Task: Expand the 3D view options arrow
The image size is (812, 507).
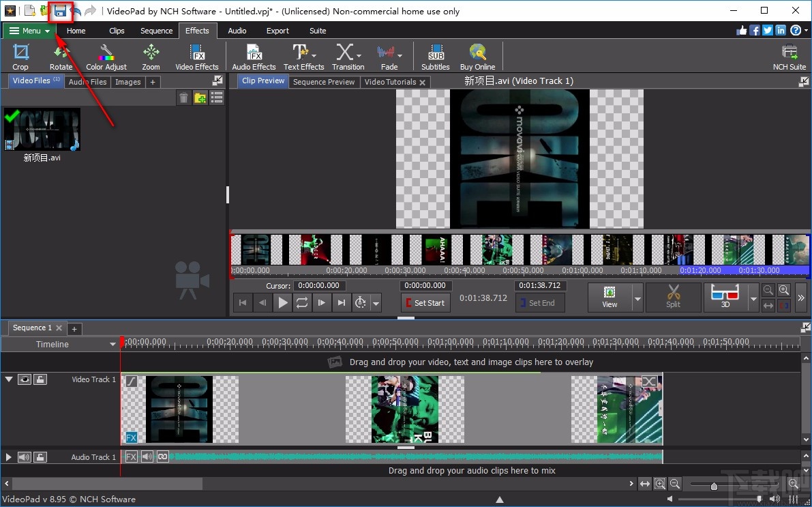Action: click(x=753, y=298)
